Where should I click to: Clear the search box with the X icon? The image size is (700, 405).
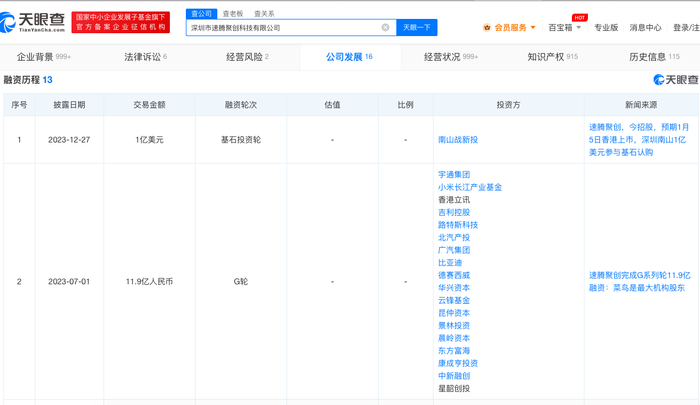coord(385,27)
